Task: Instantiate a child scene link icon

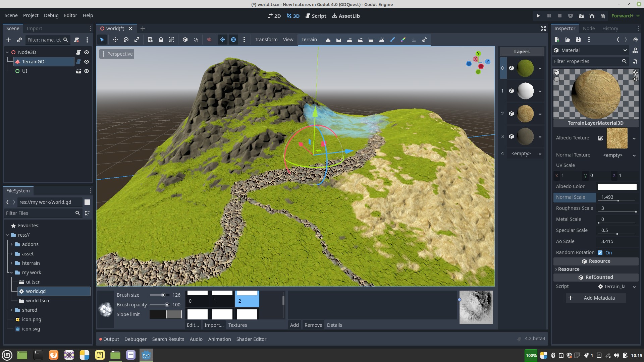Action: coord(19,40)
